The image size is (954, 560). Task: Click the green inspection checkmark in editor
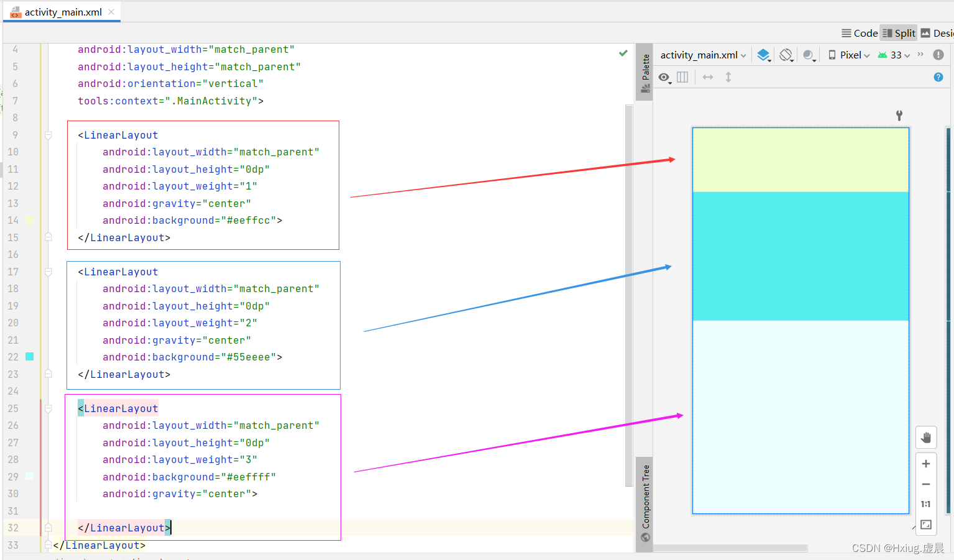tap(623, 53)
